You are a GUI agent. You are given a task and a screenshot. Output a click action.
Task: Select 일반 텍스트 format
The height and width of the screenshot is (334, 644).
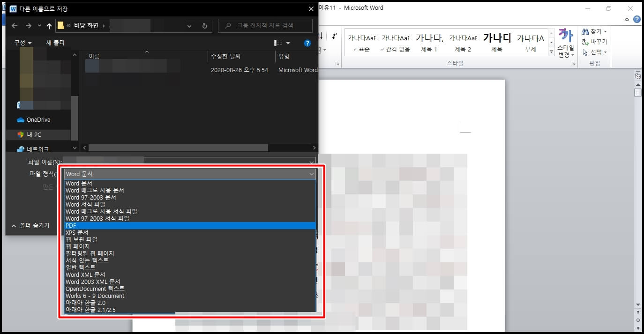coord(190,267)
